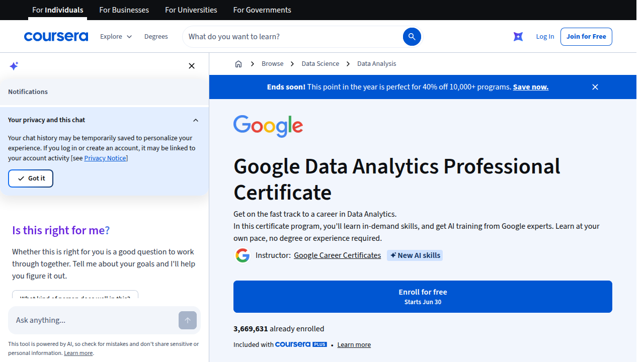Click the 'Is this right for me?' heading
The image size is (644, 362).
coord(61,230)
